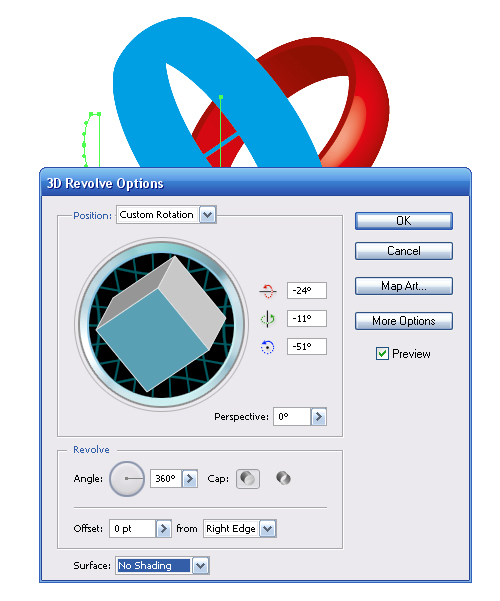
Task: Open the Surface shading dropdown
Action: (201, 565)
